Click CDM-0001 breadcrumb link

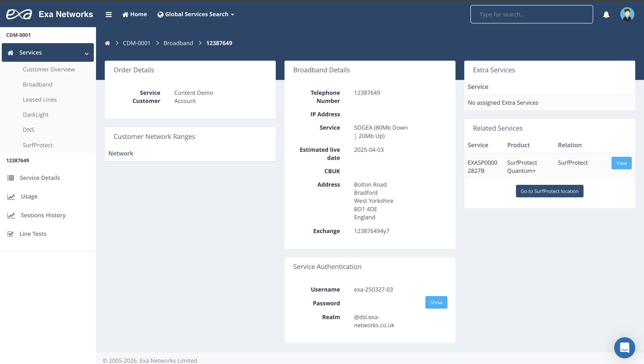[136, 43]
